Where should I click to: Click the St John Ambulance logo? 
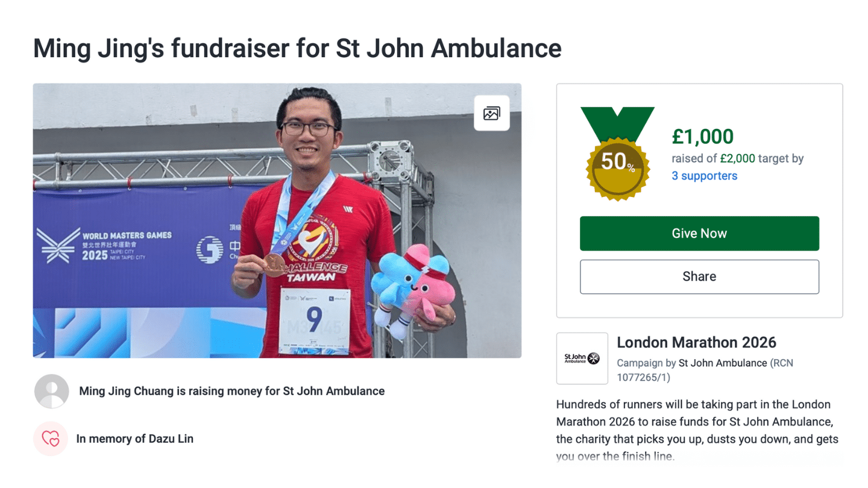click(x=582, y=358)
